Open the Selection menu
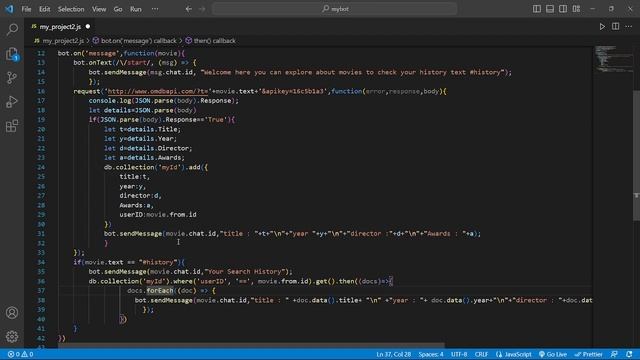Image resolution: width=640 pixels, height=360 pixels. 71,9
